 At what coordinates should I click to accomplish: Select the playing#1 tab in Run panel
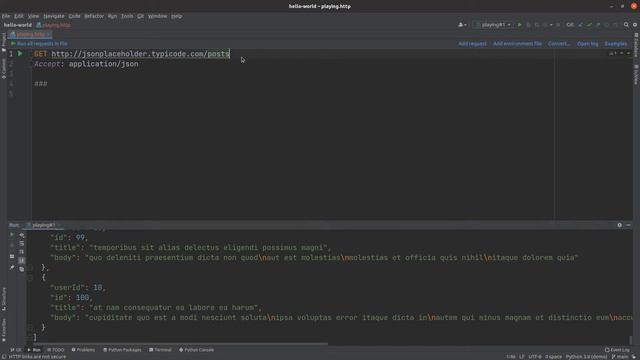coord(43,225)
